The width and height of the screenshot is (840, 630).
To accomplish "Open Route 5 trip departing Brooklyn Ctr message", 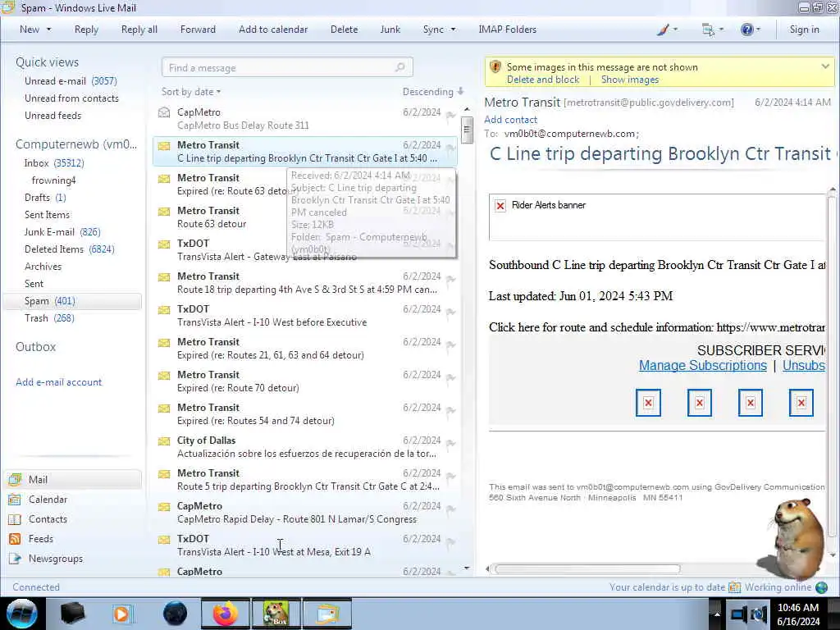I will (305, 479).
